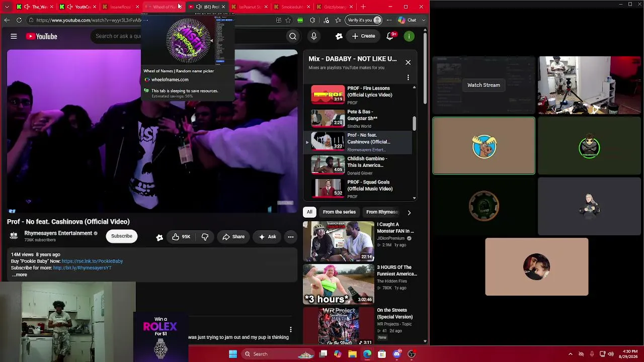Switch to the Grizzlybearg tab
Viewport: 644px width, 362px height.
[335, 7]
